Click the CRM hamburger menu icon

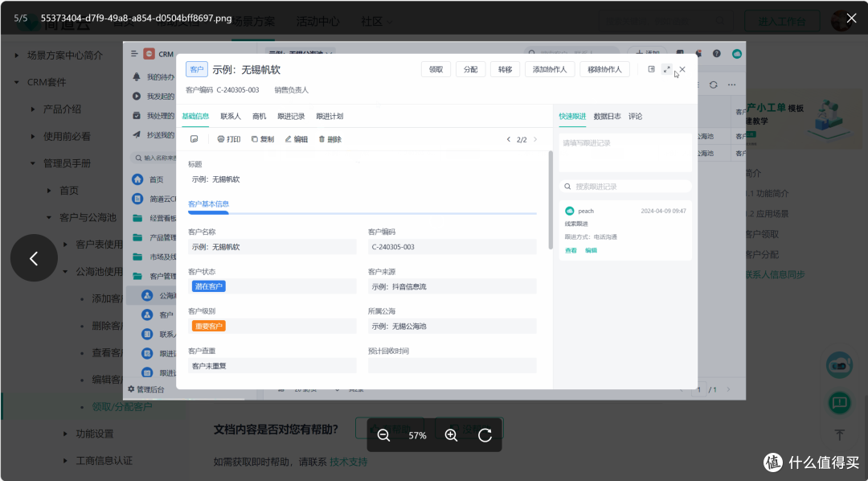134,55
